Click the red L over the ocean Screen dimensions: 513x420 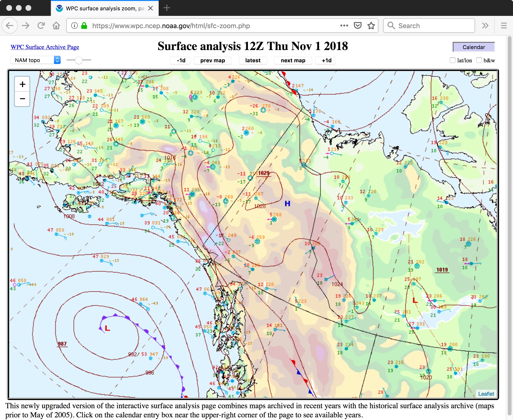[x=107, y=328]
